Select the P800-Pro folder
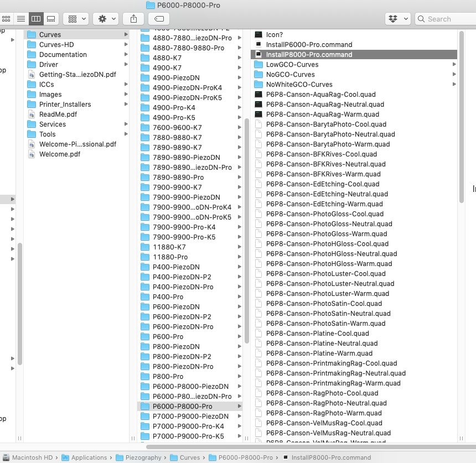The height and width of the screenshot is (463, 476). click(x=168, y=377)
